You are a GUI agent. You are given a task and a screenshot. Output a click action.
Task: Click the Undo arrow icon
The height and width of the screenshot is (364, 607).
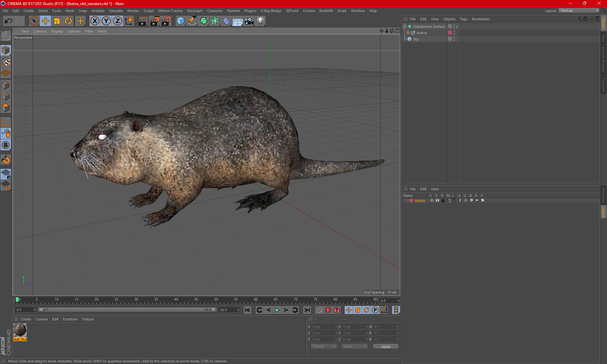coord(9,21)
